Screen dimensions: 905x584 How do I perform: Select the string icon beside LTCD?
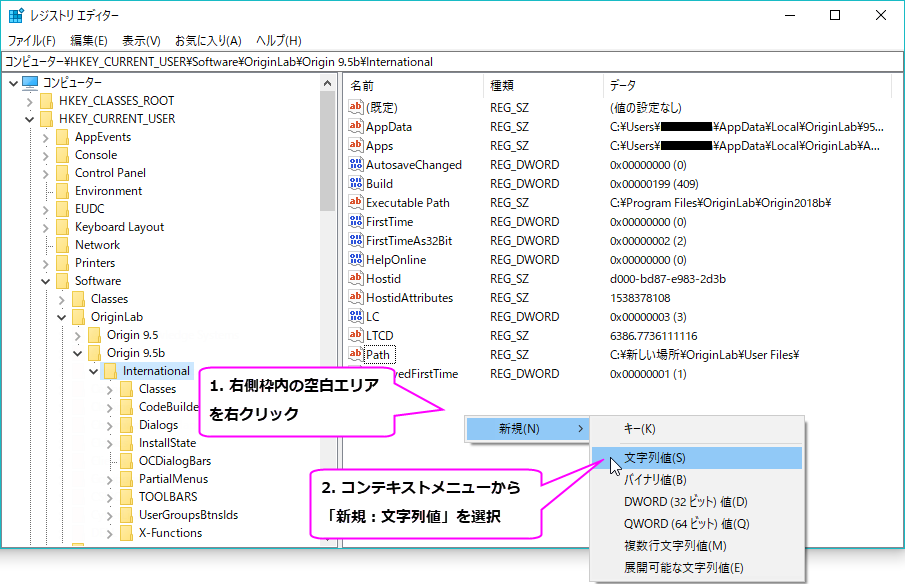point(356,335)
